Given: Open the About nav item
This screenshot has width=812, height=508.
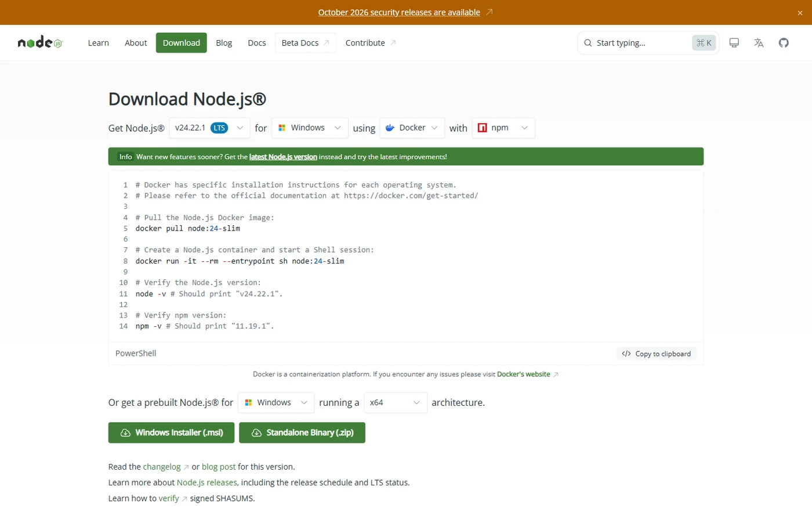Looking at the screenshot, I should [x=136, y=43].
